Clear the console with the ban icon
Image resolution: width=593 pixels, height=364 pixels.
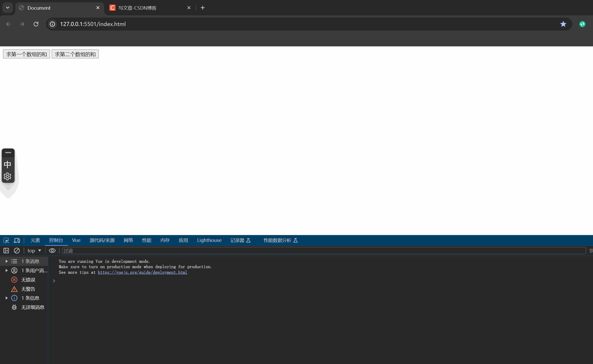(x=17, y=251)
